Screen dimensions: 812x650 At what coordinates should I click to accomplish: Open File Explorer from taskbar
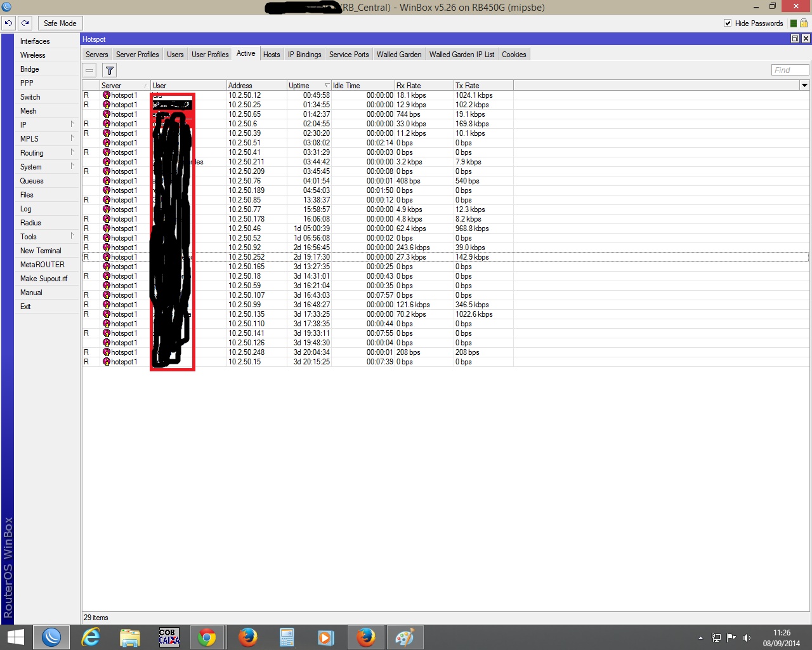point(130,637)
